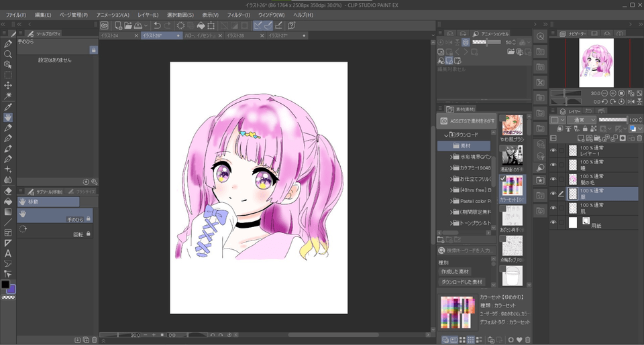This screenshot has height=345, width=644.
Task: Toggle the checkbox on the やわ肌ブラシ material thumbnail
Action: click(x=503, y=118)
